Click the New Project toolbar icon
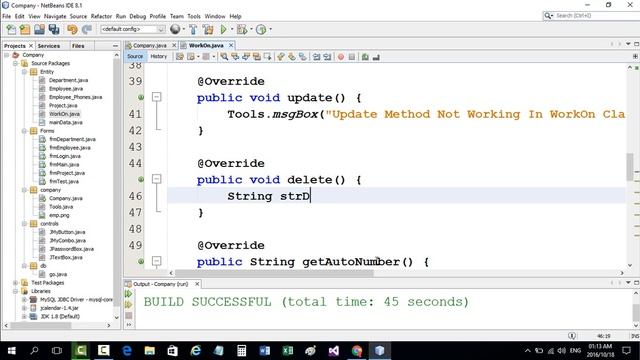Screen dimensions: 640x360 tap(25, 29)
